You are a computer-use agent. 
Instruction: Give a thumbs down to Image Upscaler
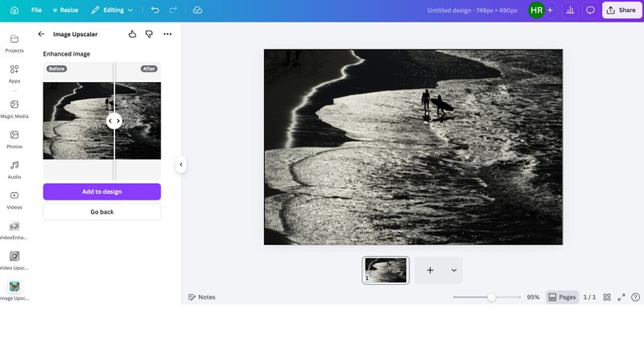click(x=149, y=34)
